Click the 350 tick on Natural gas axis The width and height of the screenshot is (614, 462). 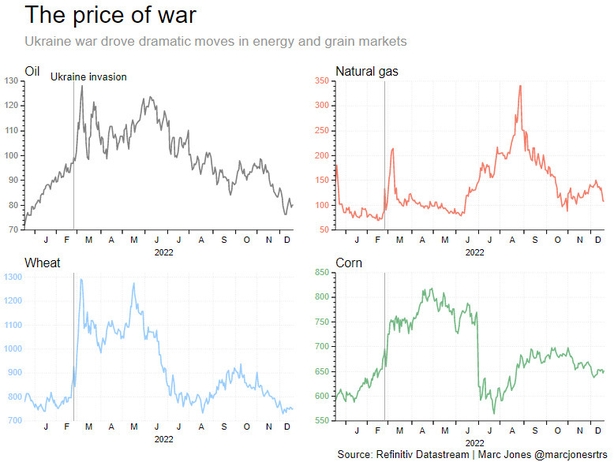[322, 81]
